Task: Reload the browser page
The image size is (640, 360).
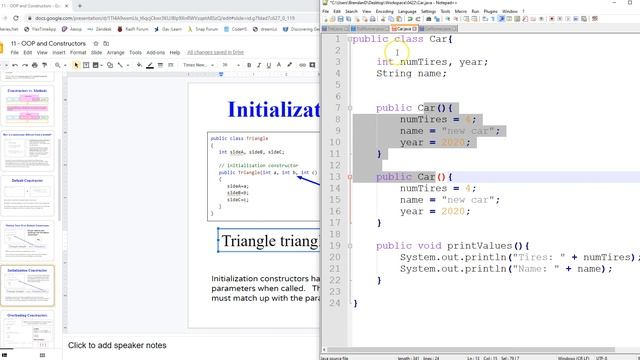Action: click(16, 18)
